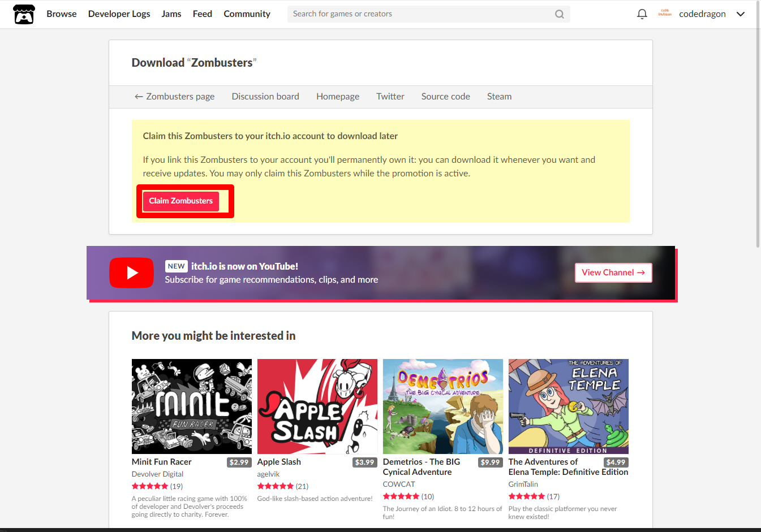Click the YouTube play logo in banner
Image resolution: width=761 pixels, height=532 pixels.
tap(131, 273)
